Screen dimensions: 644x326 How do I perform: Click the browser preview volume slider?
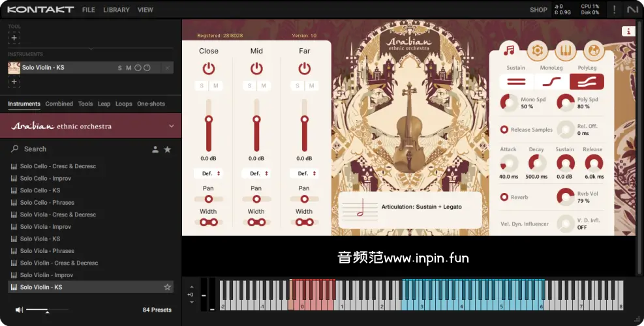coord(47,310)
